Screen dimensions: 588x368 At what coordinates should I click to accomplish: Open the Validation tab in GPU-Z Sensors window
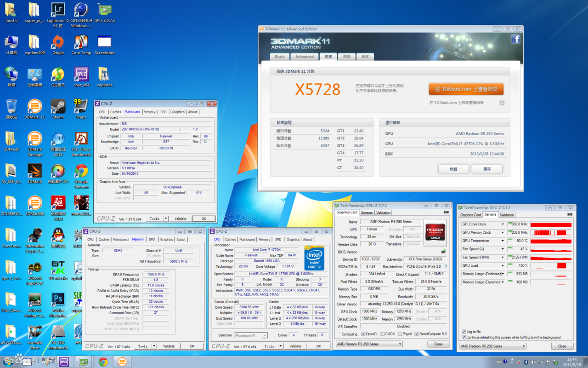point(507,215)
